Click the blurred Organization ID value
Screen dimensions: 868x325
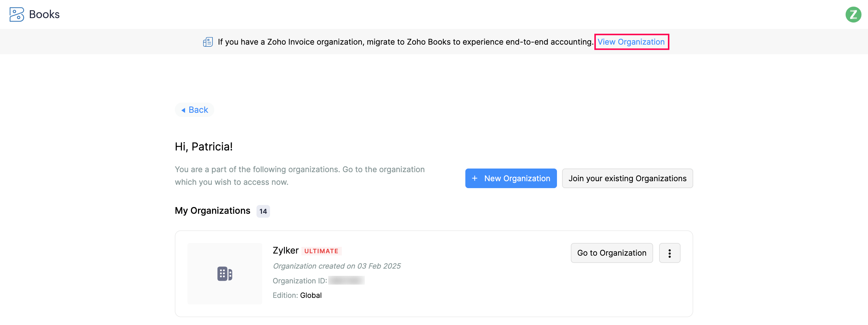[x=346, y=280]
